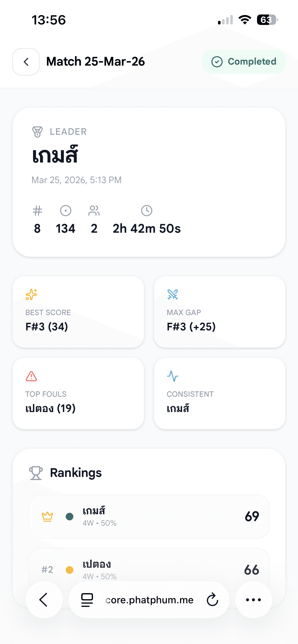
Task: Open the Best Score F#3 card
Action: 78,312
